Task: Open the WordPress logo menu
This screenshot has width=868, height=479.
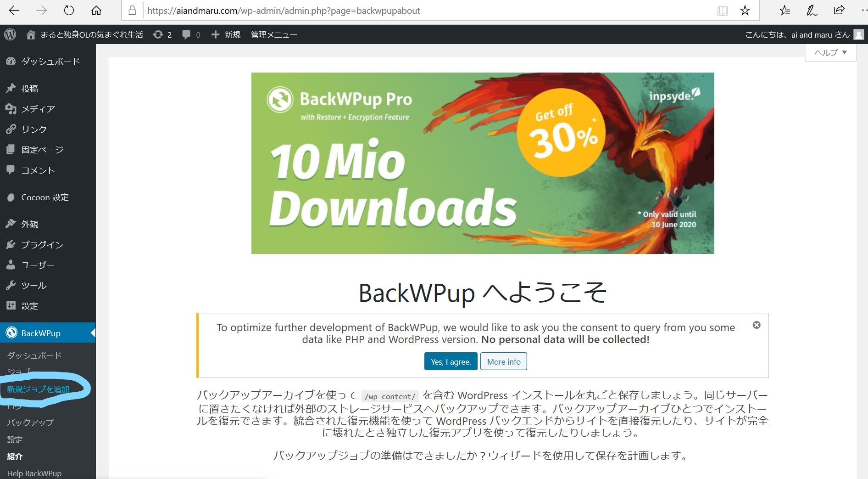Action: [10, 34]
